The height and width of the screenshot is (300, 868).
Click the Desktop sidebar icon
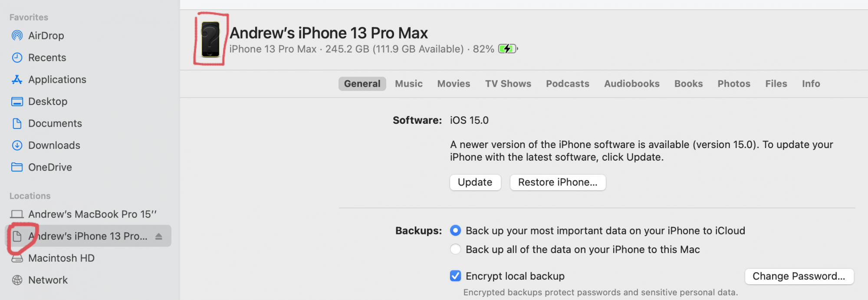[x=17, y=102]
